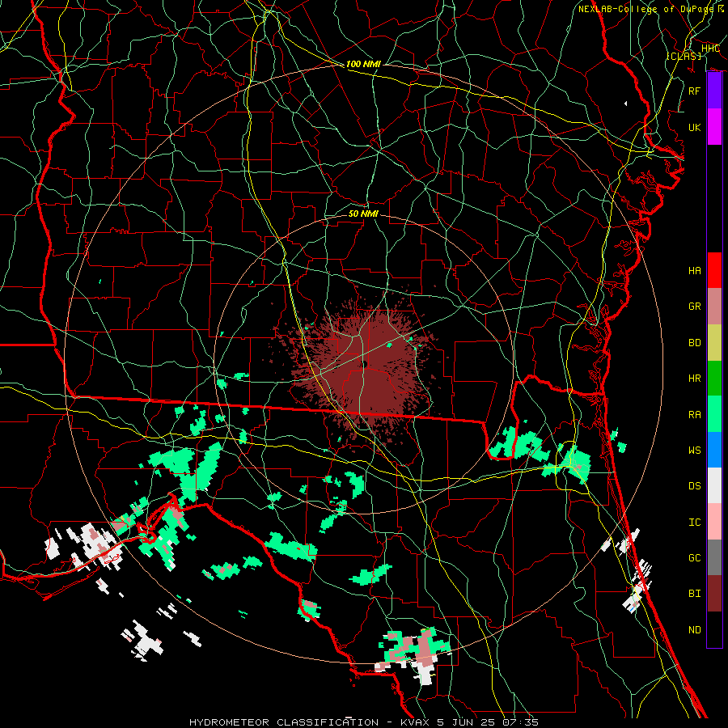
Task: Click the HR legend label
Action: (694, 379)
